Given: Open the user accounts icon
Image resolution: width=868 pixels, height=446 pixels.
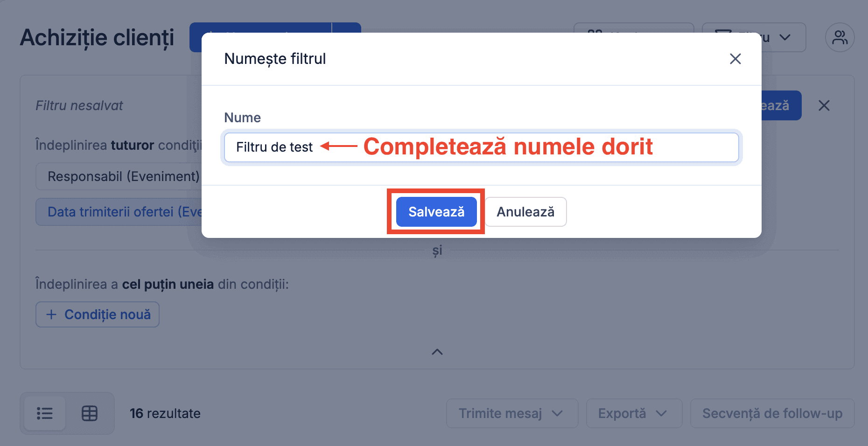Looking at the screenshot, I should (x=840, y=37).
